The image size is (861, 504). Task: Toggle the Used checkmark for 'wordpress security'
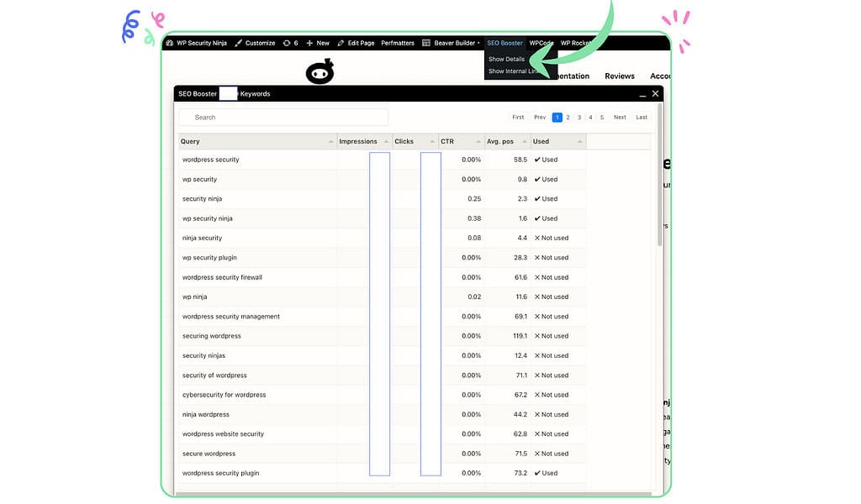548,160
